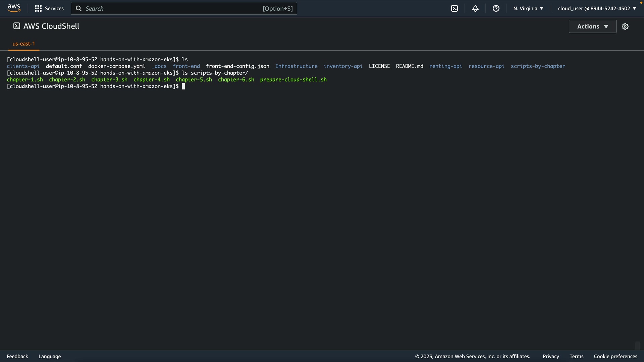
Task: Open the help question mark icon
Action: pyautogui.click(x=496, y=8)
